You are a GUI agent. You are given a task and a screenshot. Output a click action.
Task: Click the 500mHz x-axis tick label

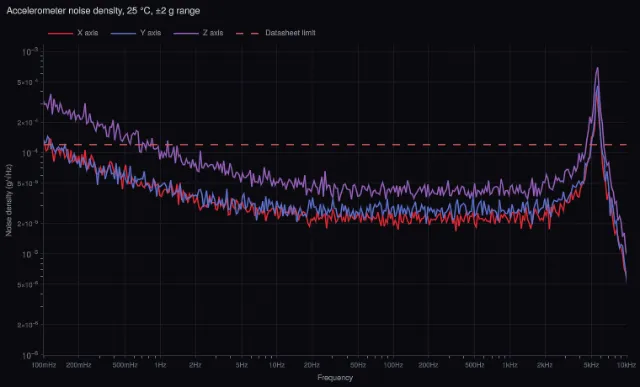click(125, 365)
